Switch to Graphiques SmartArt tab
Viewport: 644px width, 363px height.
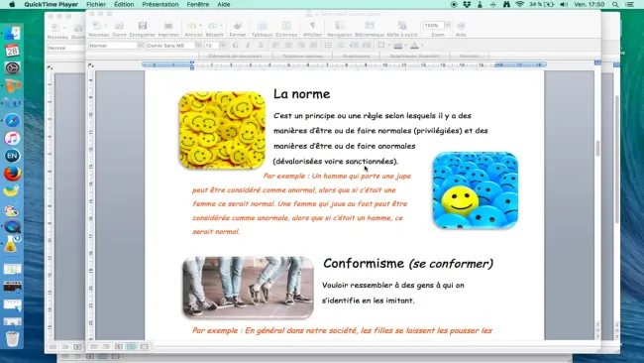click(414, 56)
